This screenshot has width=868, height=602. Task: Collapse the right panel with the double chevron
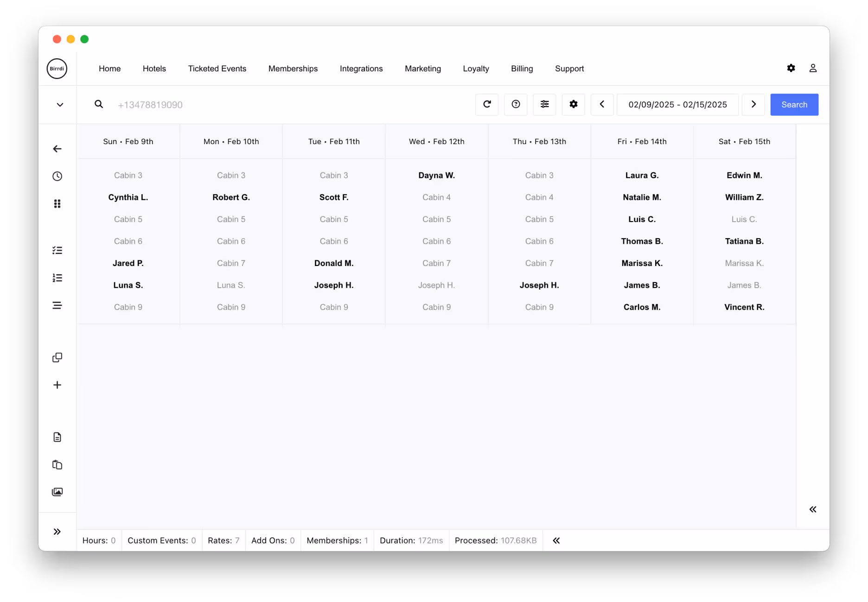point(813,509)
